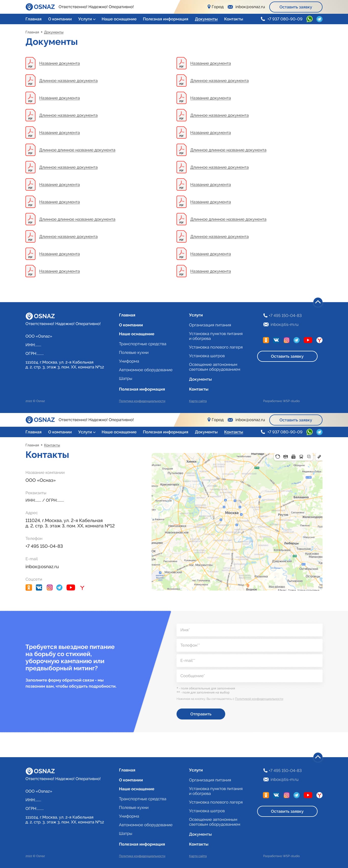Expand the Услуги dropdown in the Documents page header
This screenshot has height=868, width=348.
87,19
